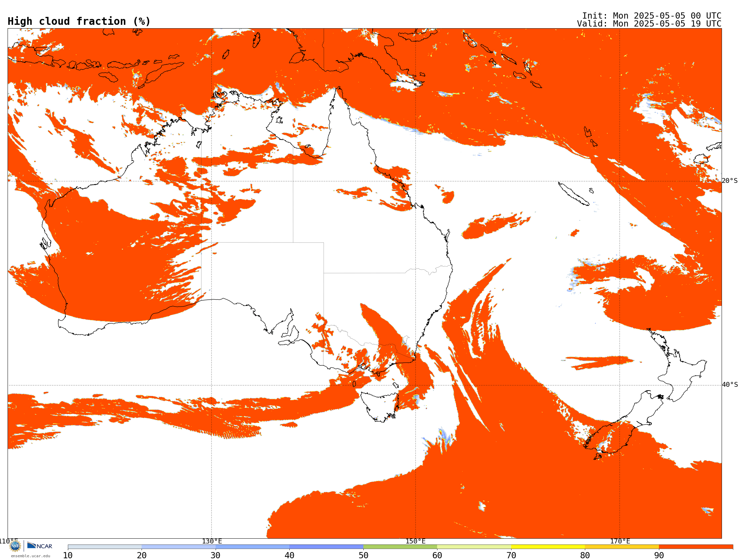The width and height of the screenshot is (744, 560).
Task: Click the colorbar tick label 60
Action: point(437,555)
